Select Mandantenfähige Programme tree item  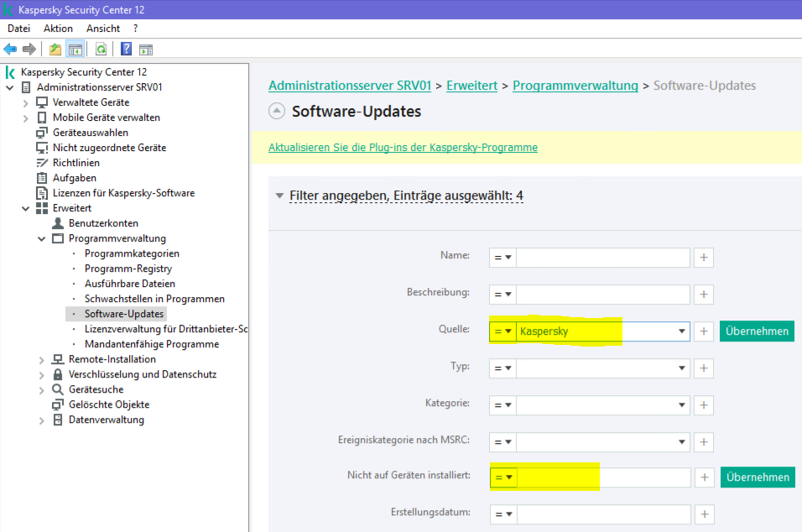click(152, 344)
